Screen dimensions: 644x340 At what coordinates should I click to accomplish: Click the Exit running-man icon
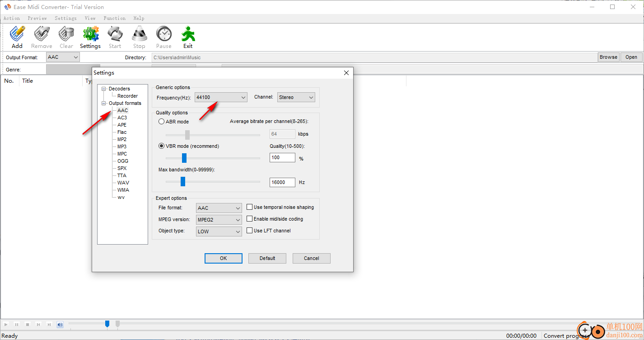click(x=188, y=37)
